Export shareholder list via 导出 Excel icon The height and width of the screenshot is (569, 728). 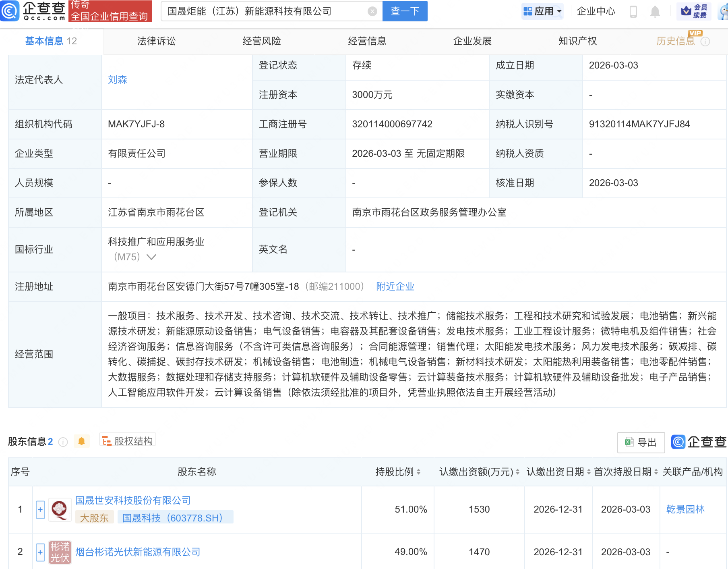pos(641,442)
